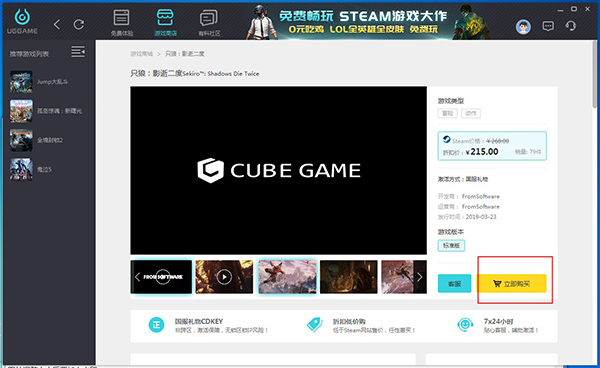Click the 游戏商城 breadcrumb link
The image size is (600, 368).
(x=142, y=54)
